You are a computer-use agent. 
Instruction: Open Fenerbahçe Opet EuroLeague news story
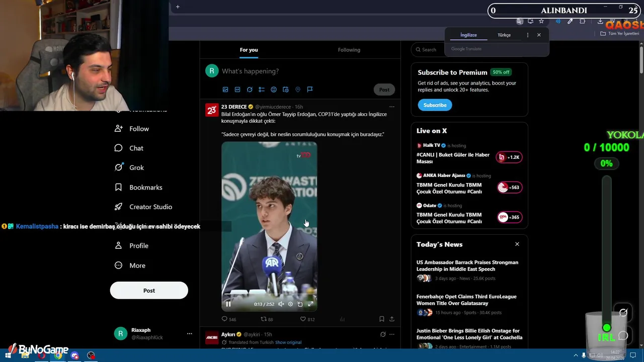tap(469, 304)
